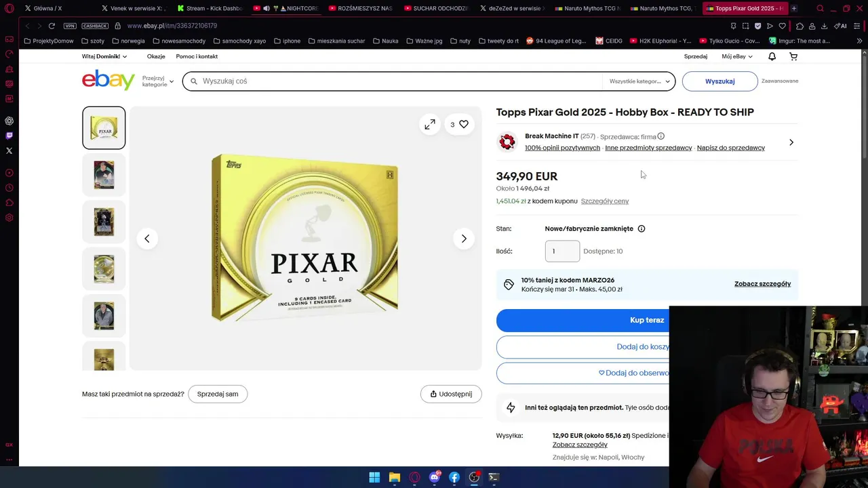Click the VPN badge in address bar
Image resolution: width=868 pixels, height=488 pixels.
point(70,26)
